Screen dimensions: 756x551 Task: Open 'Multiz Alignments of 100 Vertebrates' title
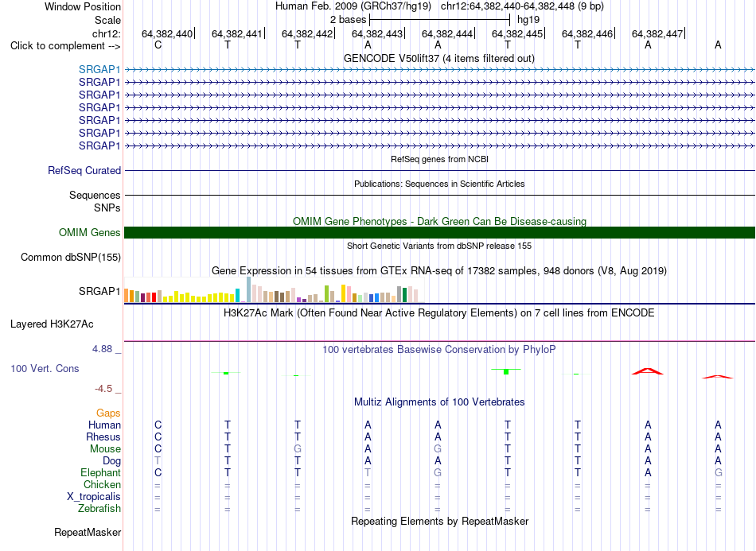(x=439, y=402)
